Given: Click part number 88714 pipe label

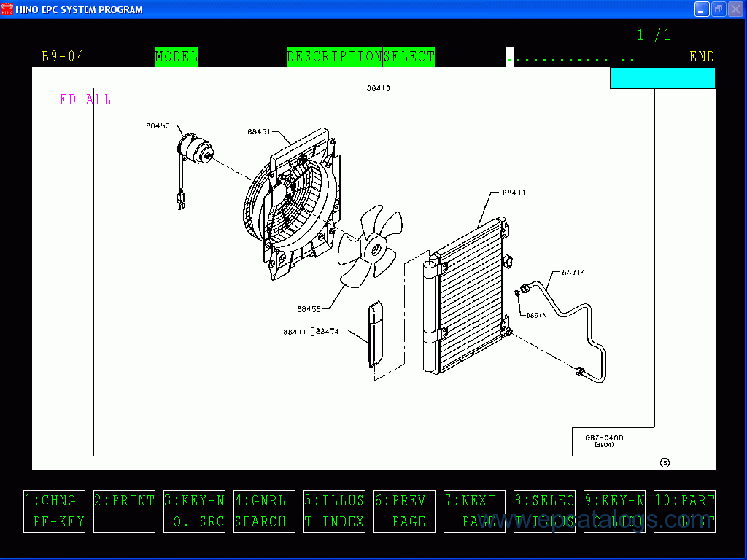Looking at the screenshot, I should pos(573,273).
